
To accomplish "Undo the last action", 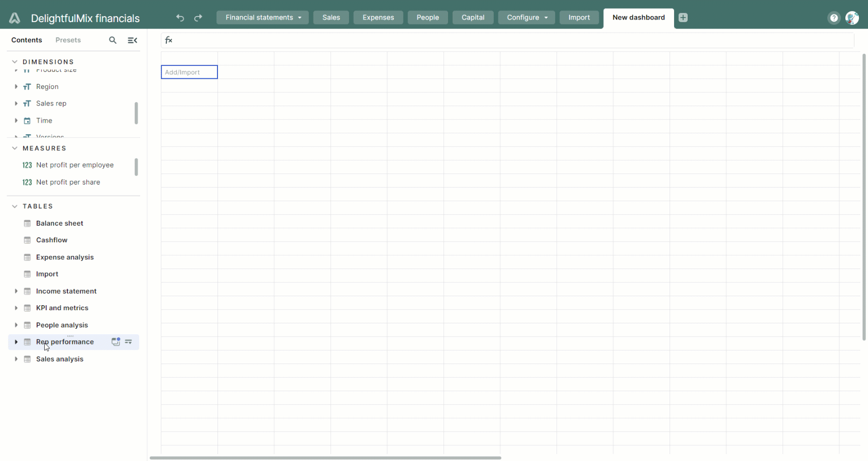I will tap(180, 18).
